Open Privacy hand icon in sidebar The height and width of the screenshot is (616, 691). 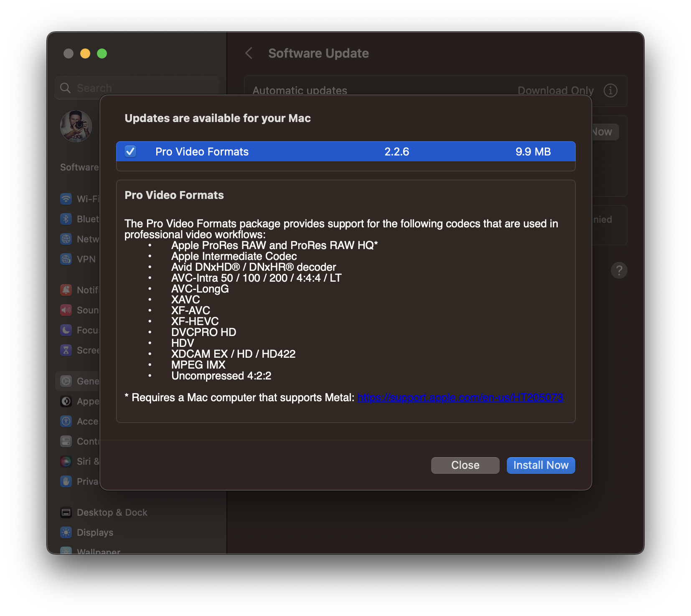click(x=66, y=481)
